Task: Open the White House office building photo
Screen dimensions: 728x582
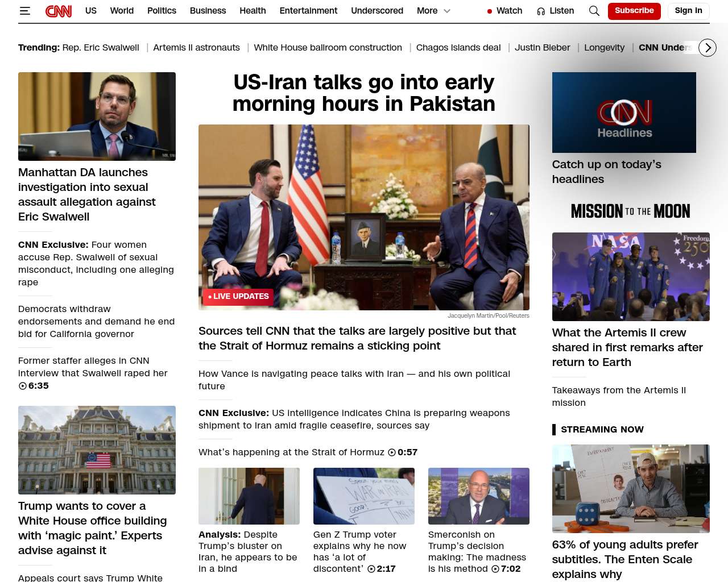Action: point(97,450)
